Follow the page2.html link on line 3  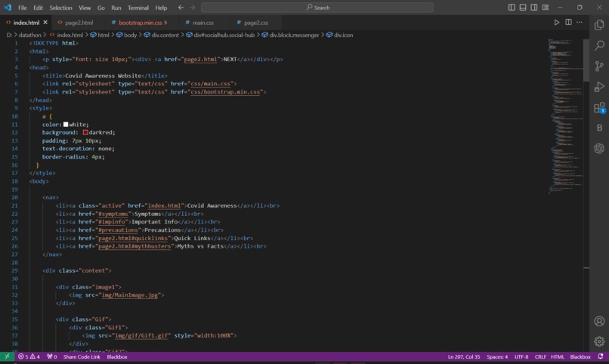coord(200,60)
